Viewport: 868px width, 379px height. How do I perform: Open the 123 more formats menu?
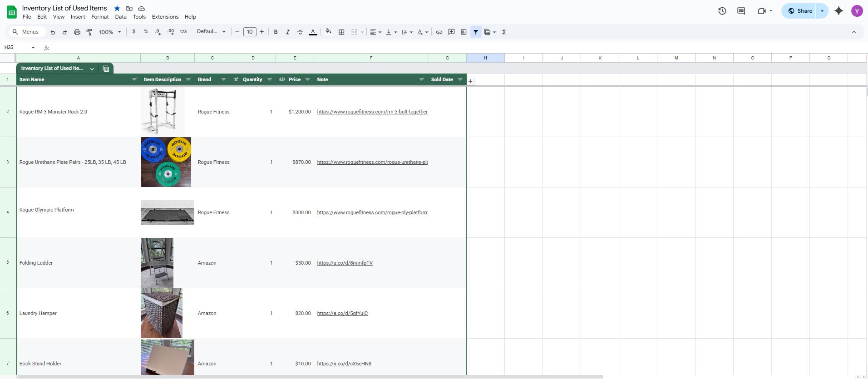pyautogui.click(x=183, y=32)
